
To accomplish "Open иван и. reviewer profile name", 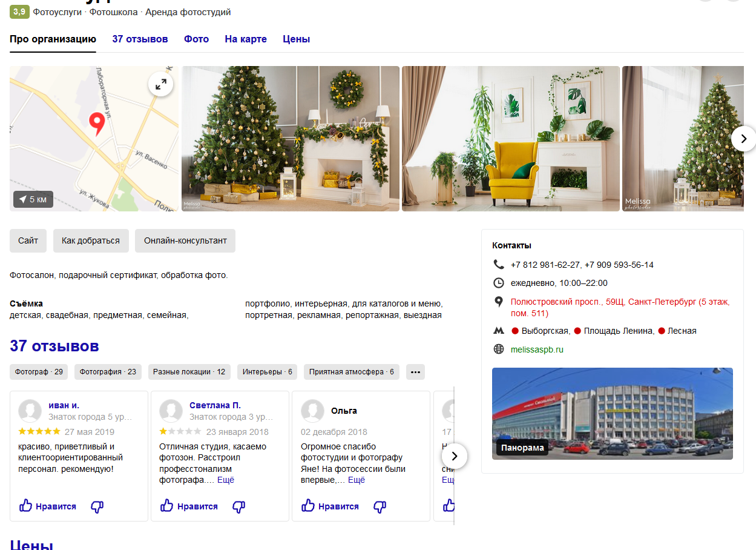I will (x=64, y=405).
